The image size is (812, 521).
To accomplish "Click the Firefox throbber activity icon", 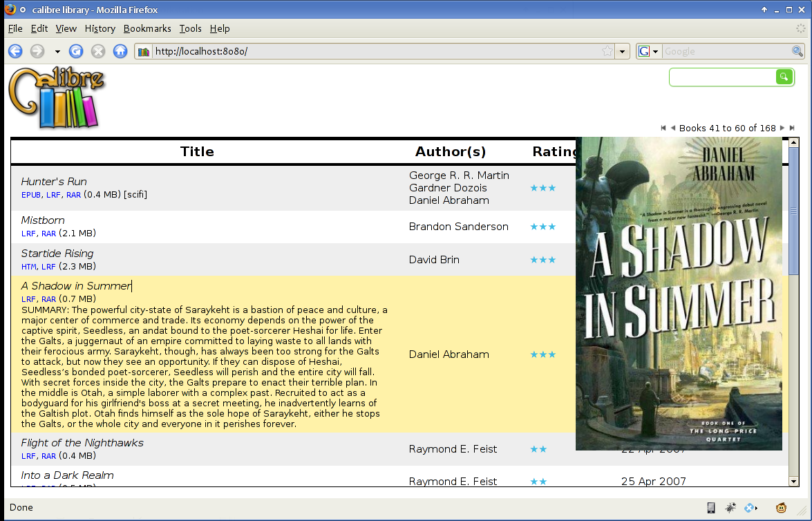I will pyautogui.click(x=801, y=28).
